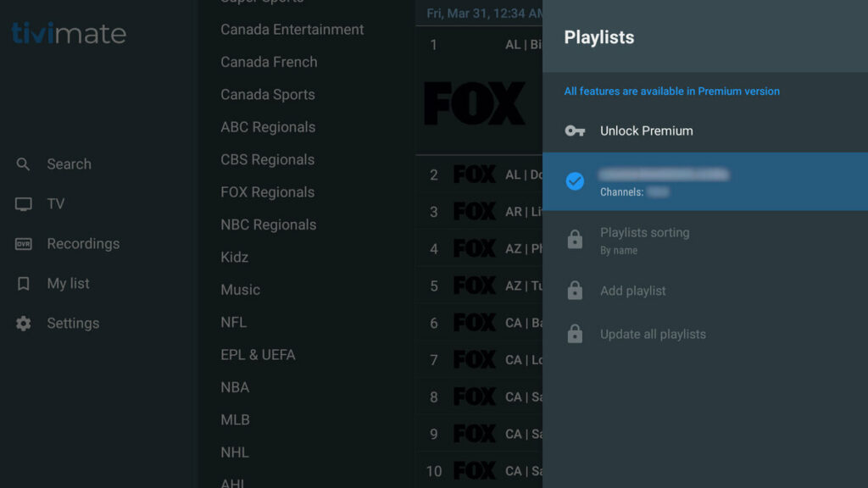Select ABC Regionals group
The image size is (868, 488).
tap(268, 127)
